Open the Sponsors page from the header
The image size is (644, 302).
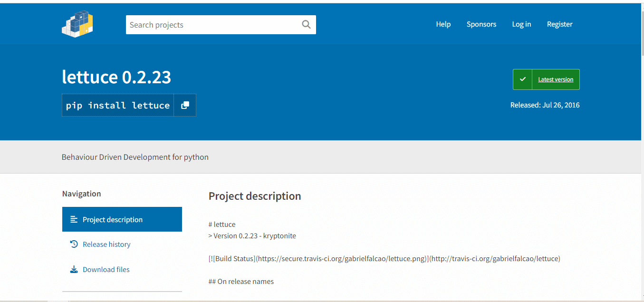[481, 24]
